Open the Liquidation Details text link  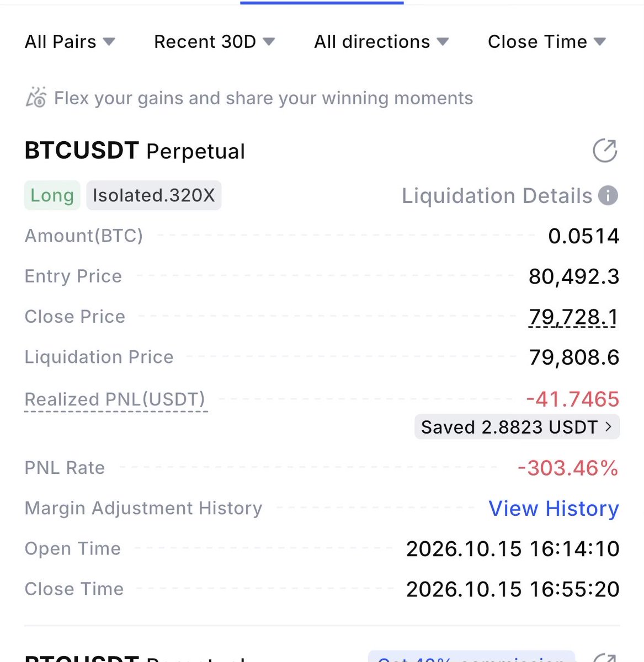(497, 195)
